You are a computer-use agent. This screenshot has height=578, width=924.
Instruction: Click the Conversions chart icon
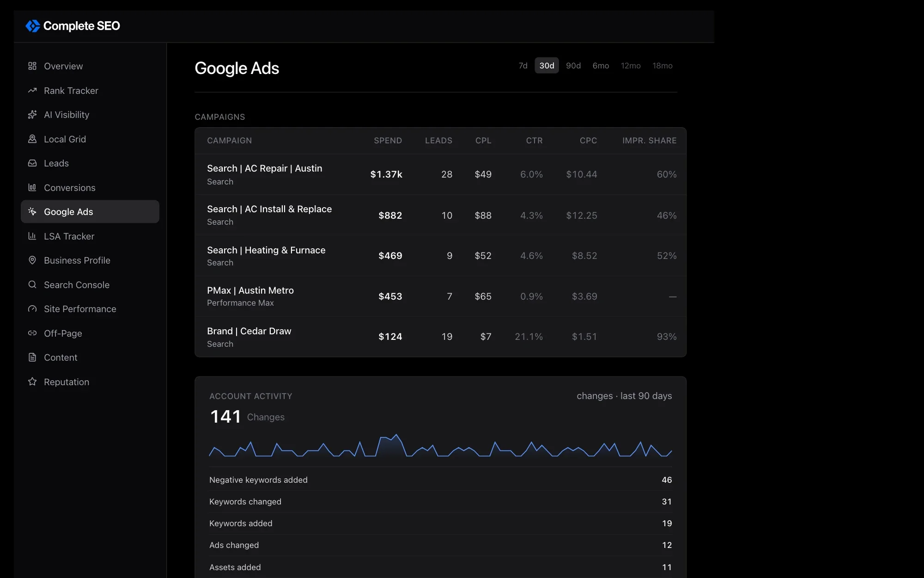tap(32, 188)
